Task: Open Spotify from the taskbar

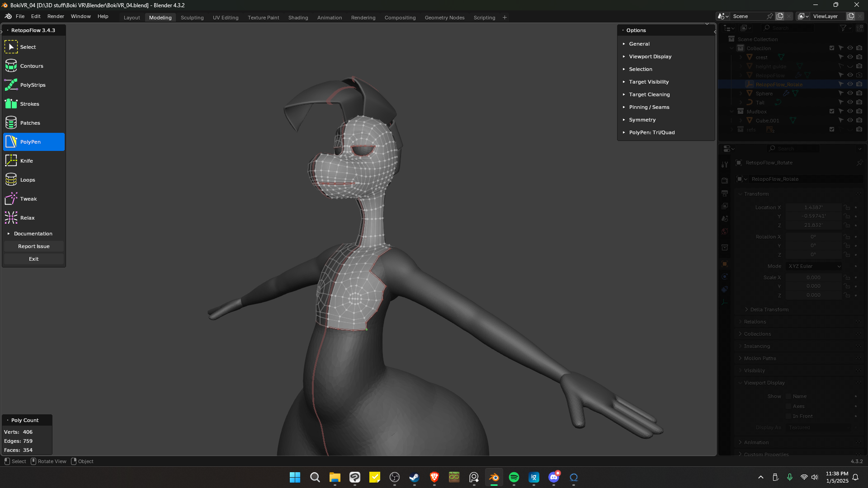Action: coord(514,477)
